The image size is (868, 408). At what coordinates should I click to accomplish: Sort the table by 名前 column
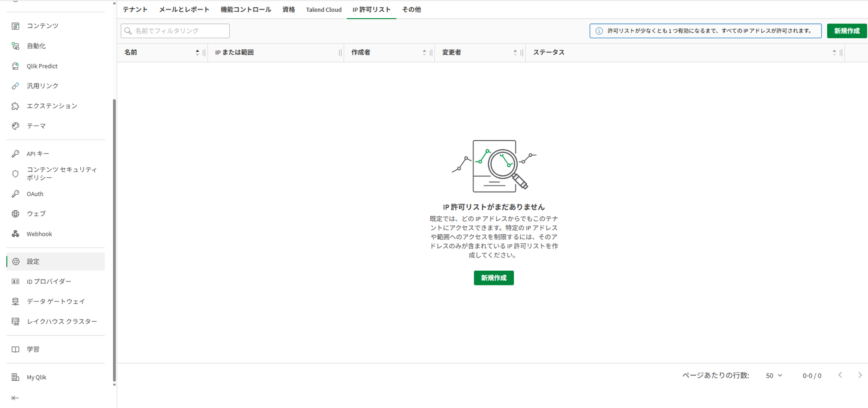[x=197, y=53]
